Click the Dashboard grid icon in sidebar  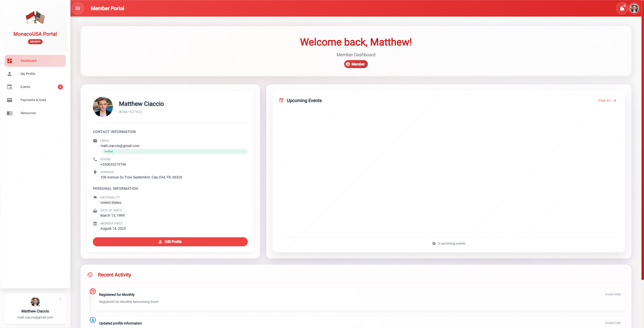(10, 61)
